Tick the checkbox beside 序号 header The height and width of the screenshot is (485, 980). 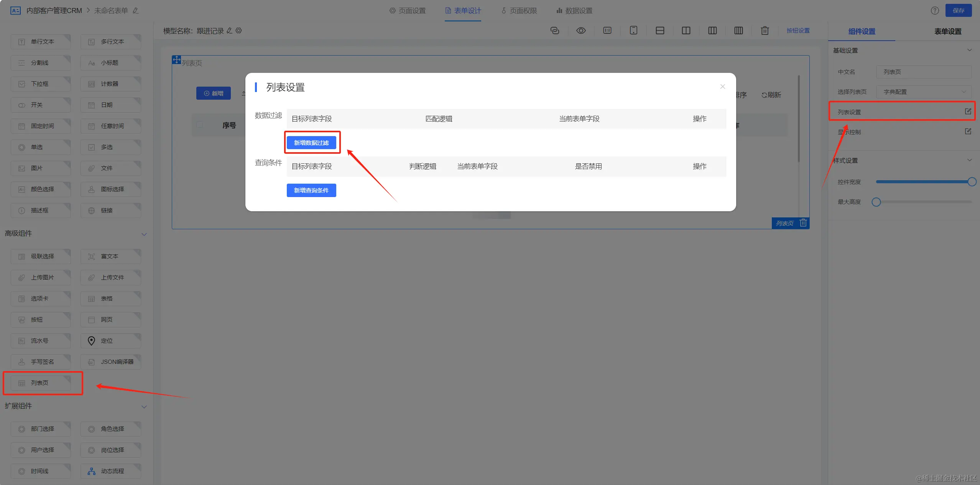click(200, 125)
